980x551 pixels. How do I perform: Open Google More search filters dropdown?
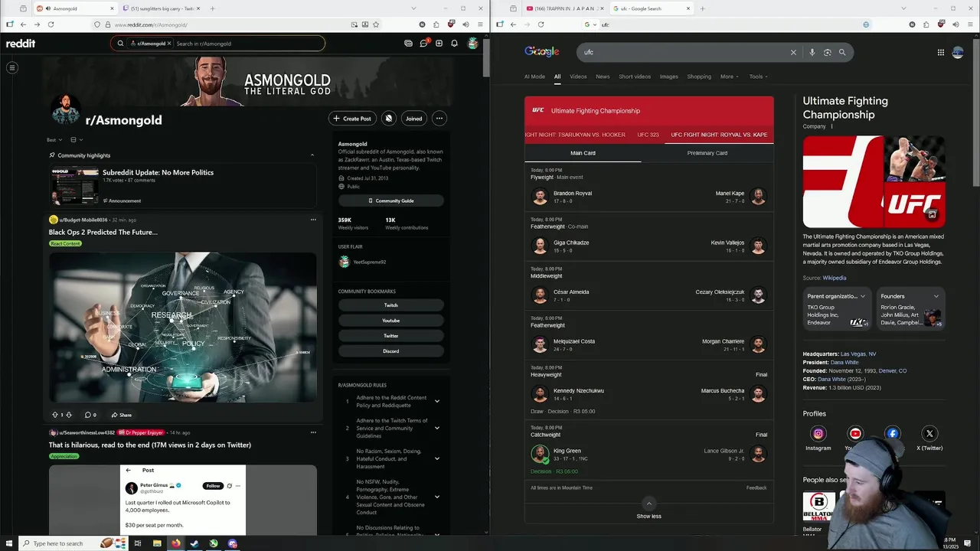click(x=730, y=77)
